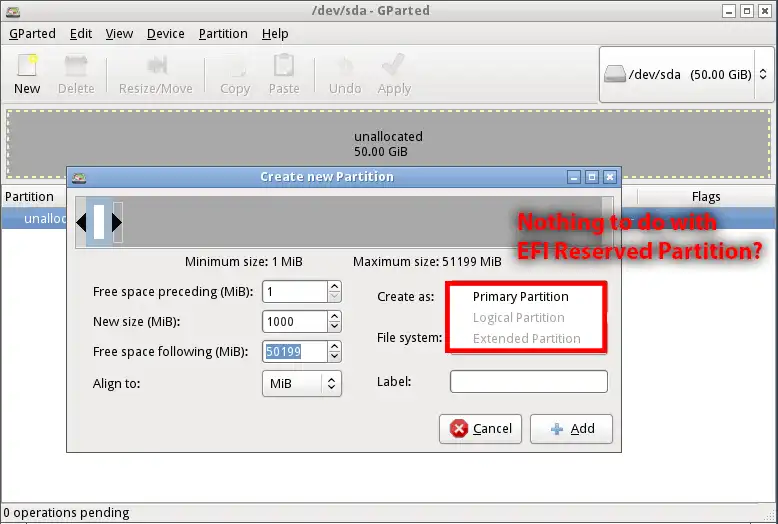The width and height of the screenshot is (778, 524).
Task: Click the hard disk icon in the device selector
Action: (615, 74)
